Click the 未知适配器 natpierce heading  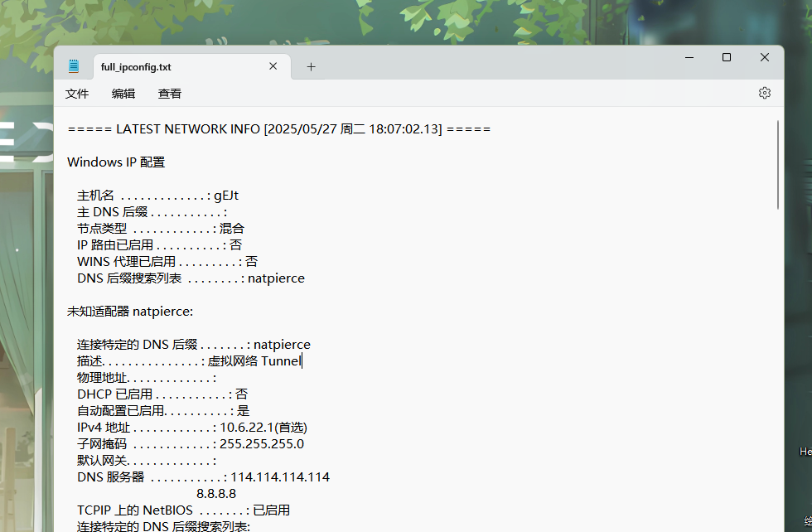(130, 312)
